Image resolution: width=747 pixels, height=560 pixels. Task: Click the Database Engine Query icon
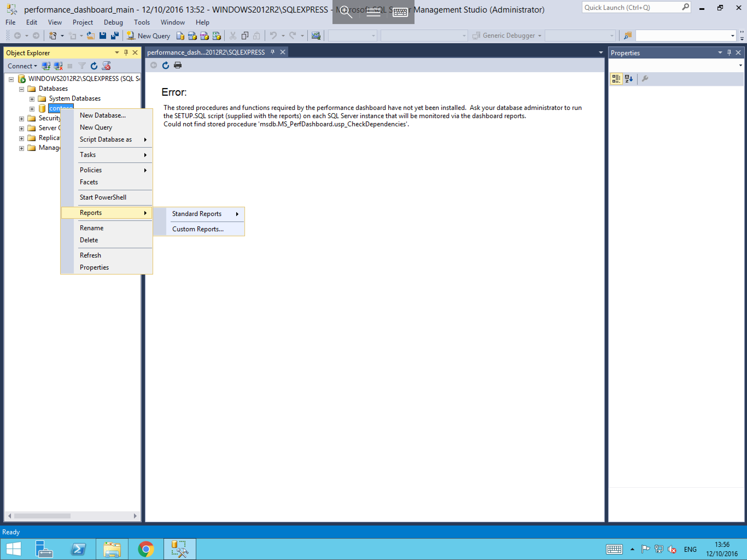point(180,36)
